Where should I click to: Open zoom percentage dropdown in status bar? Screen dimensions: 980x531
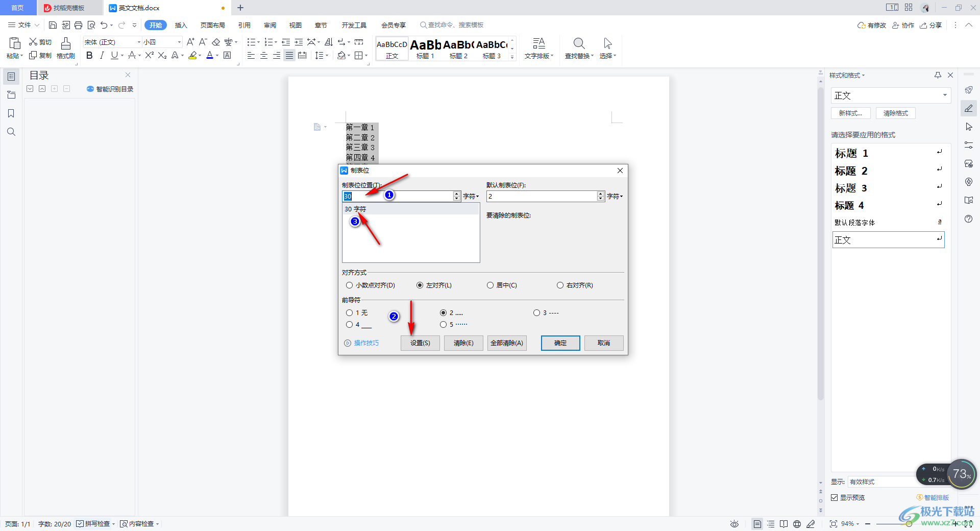click(850, 524)
